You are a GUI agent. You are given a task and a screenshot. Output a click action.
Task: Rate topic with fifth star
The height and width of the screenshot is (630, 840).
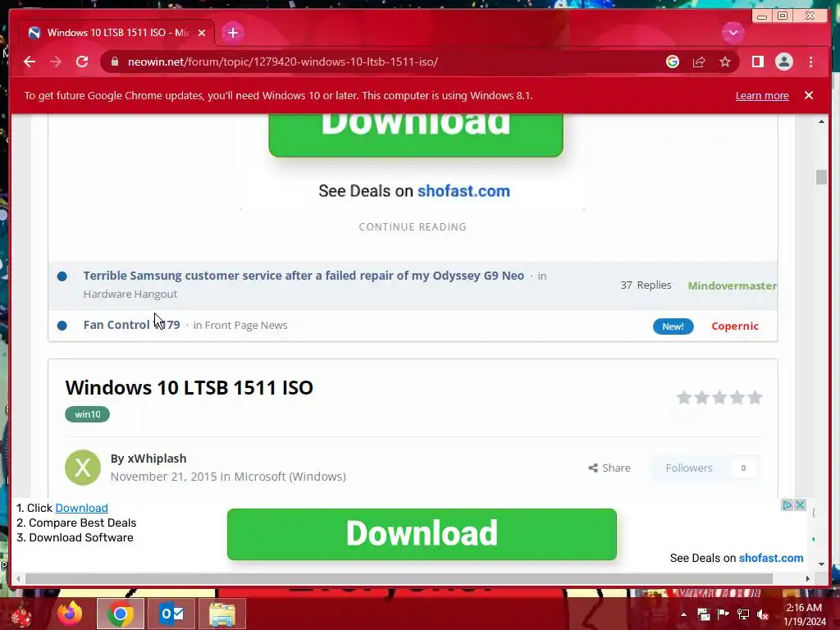tap(755, 398)
